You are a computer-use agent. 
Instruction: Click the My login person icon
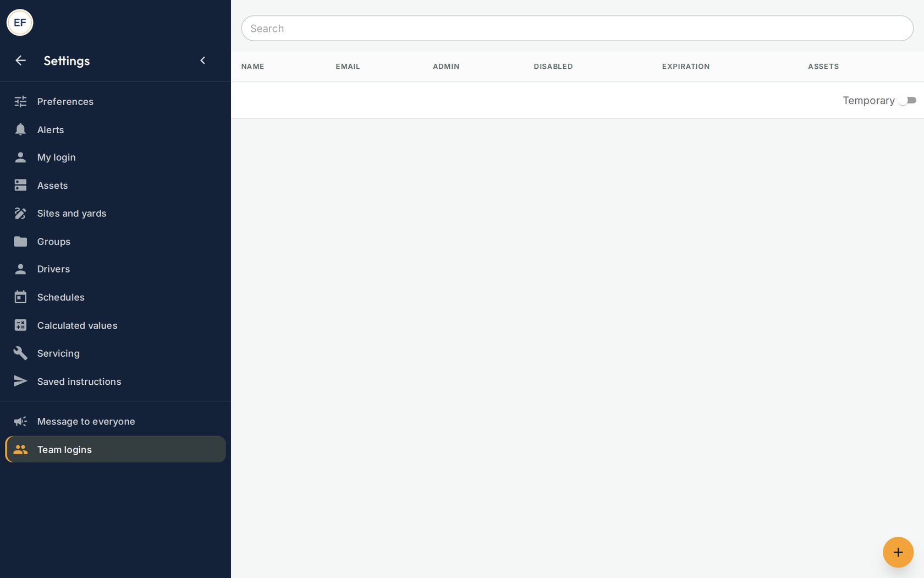[x=20, y=157]
